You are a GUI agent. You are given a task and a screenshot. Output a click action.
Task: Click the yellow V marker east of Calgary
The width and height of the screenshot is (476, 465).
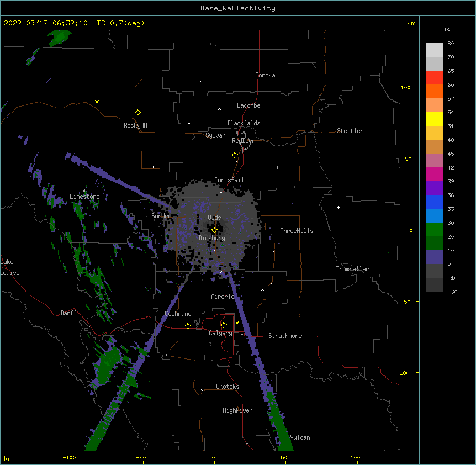237,323
